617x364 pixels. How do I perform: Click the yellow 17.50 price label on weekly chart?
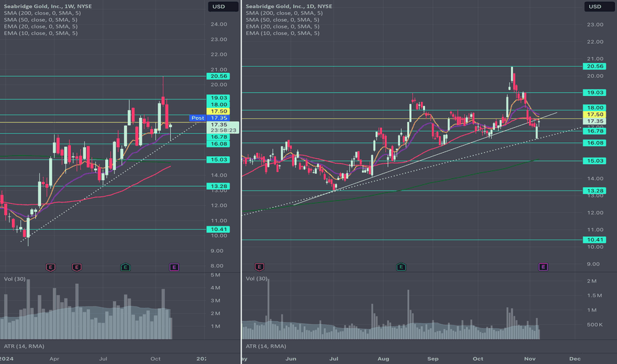[218, 111]
